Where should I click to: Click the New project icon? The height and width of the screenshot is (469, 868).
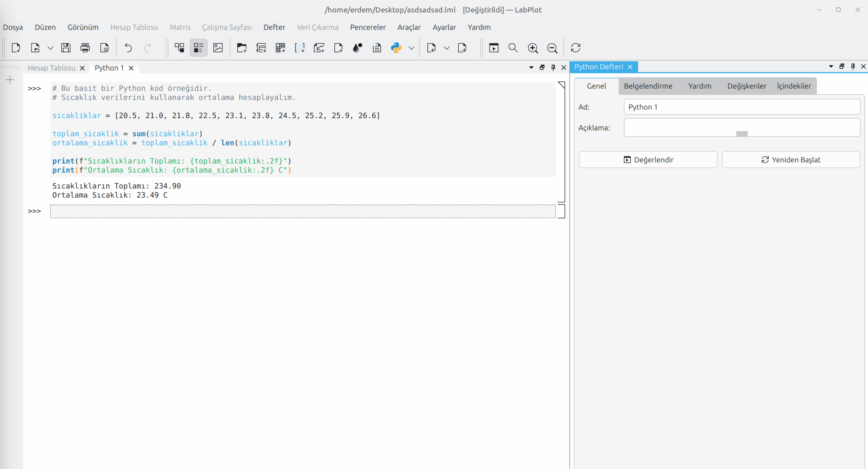click(16, 48)
